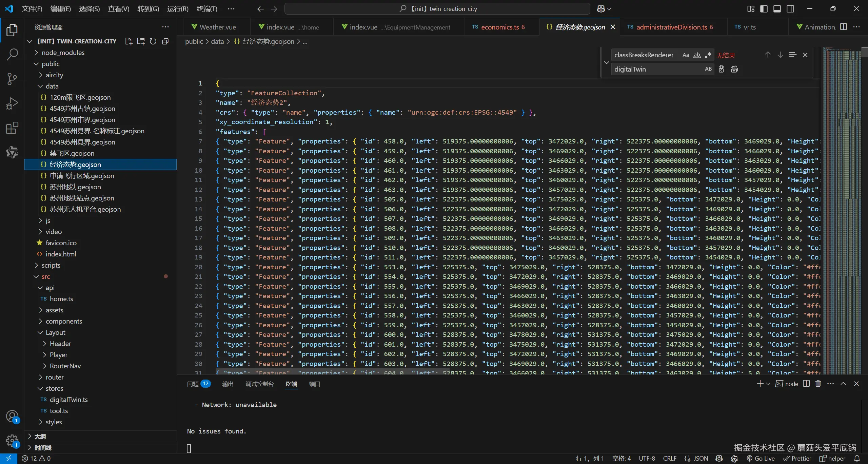Screen dimensions: 868x464
Task: Expand the 大纲 outline section
Action: pyautogui.click(x=40, y=437)
